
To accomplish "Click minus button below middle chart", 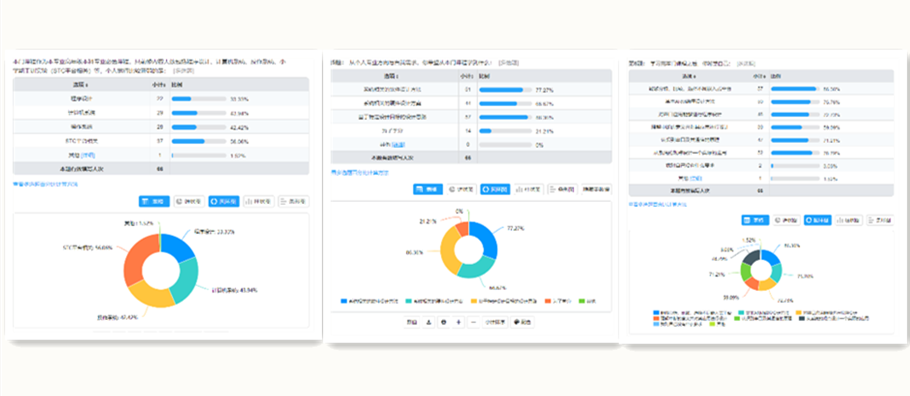I will (473, 322).
